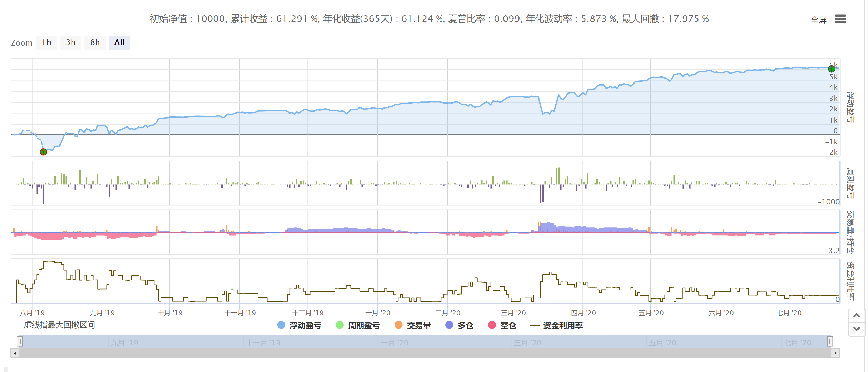Viewport: 868px width, 372px height.
Task: Toggle 资金利用率 line in legend
Action: pos(562,325)
